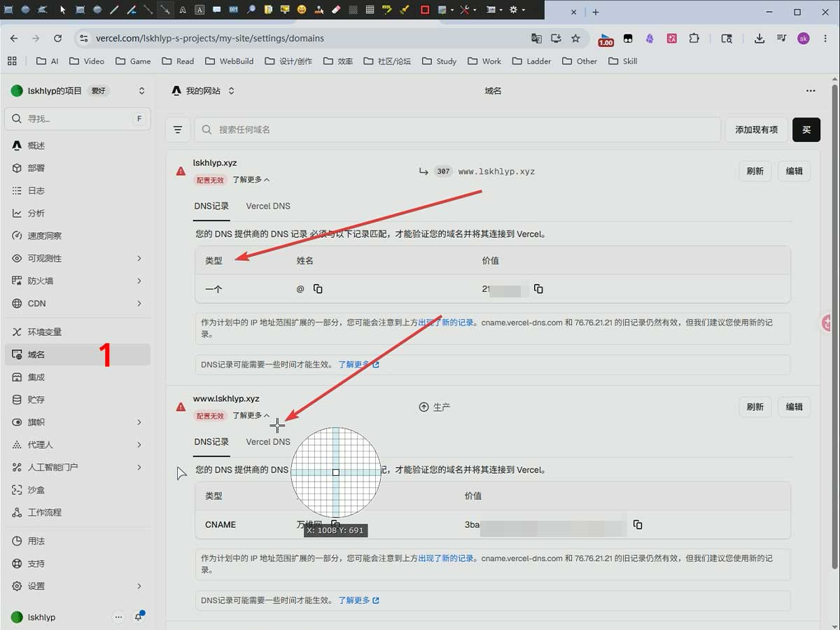840x630 pixels.
Task: Open a new browser tab with plus
Action: (x=596, y=12)
